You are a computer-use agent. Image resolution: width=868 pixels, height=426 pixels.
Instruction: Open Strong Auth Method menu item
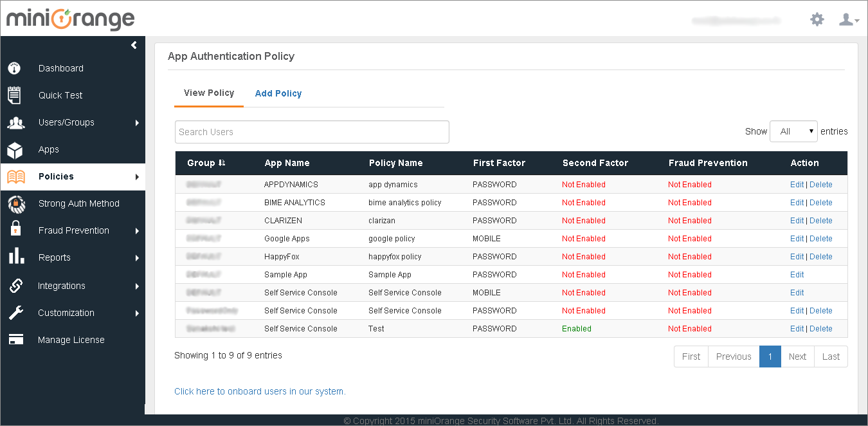(79, 203)
